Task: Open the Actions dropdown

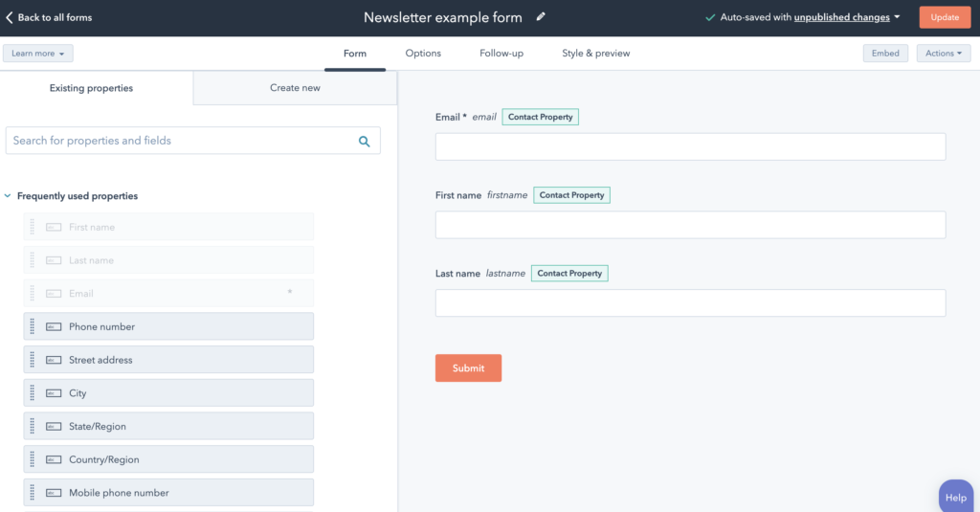Action: tap(943, 54)
